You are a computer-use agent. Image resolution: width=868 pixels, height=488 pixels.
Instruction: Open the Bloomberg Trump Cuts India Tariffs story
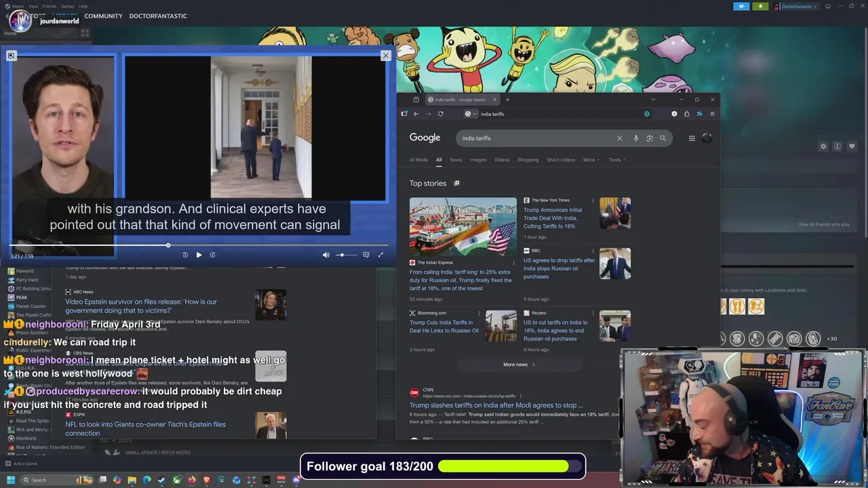click(444, 327)
